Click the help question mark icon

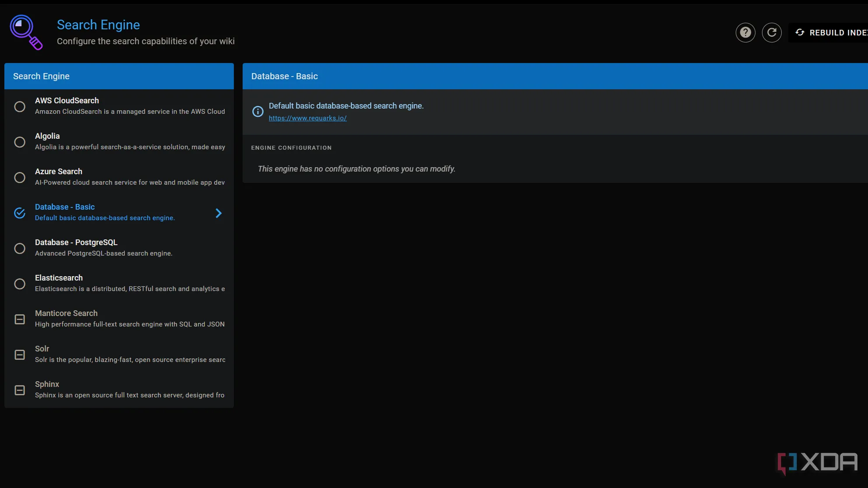(745, 32)
